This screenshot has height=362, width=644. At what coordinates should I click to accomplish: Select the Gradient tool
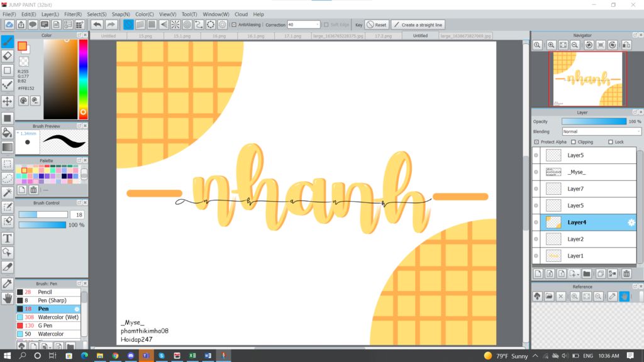tap(8, 147)
